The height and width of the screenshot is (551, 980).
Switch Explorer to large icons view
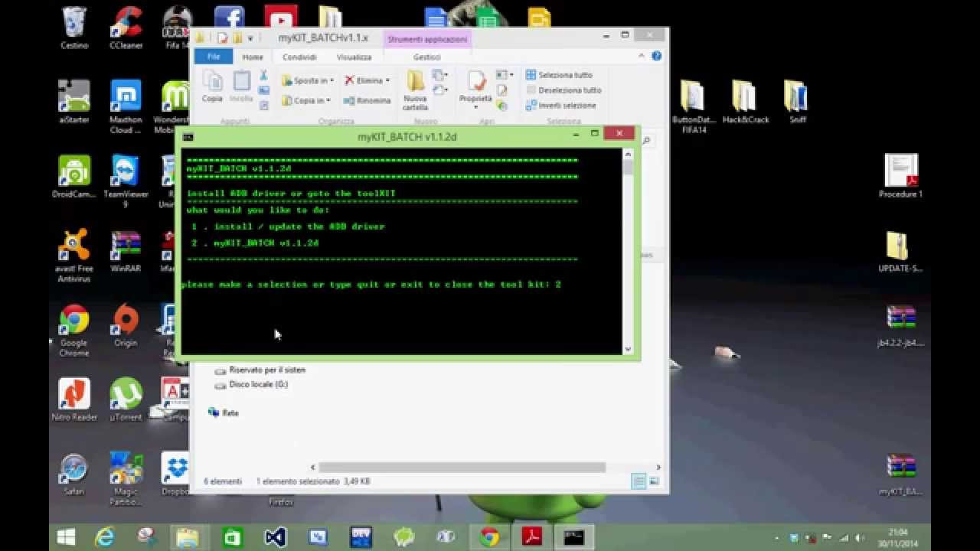pyautogui.click(x=655, y=481)
